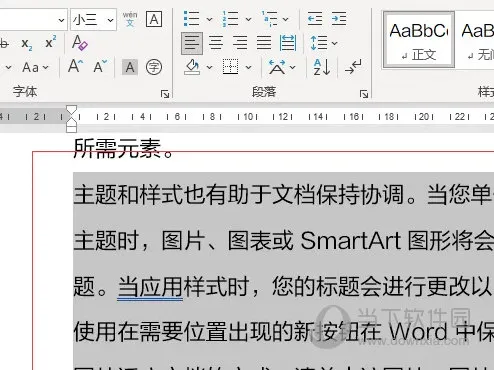
Task: Click the paragraph shading paint bucket
Action: pyautogui.click(x=192, y=67)
